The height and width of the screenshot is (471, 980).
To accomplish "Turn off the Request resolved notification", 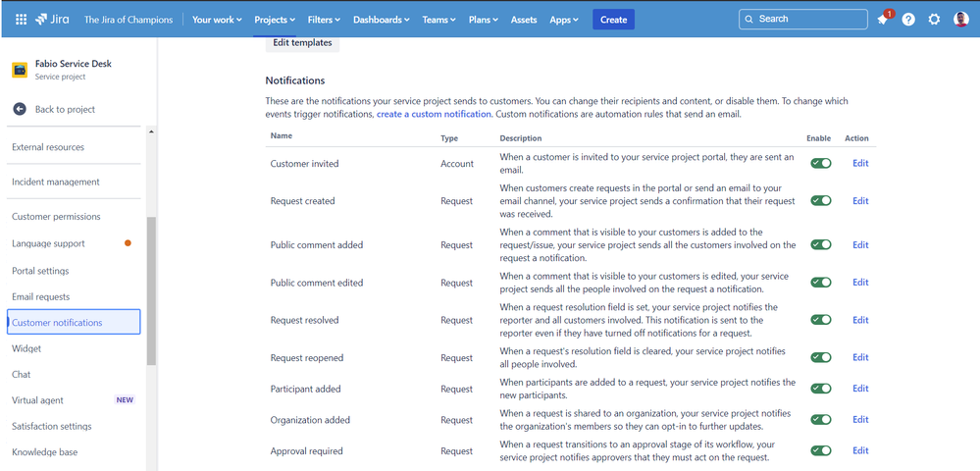I will coord(821,320).
